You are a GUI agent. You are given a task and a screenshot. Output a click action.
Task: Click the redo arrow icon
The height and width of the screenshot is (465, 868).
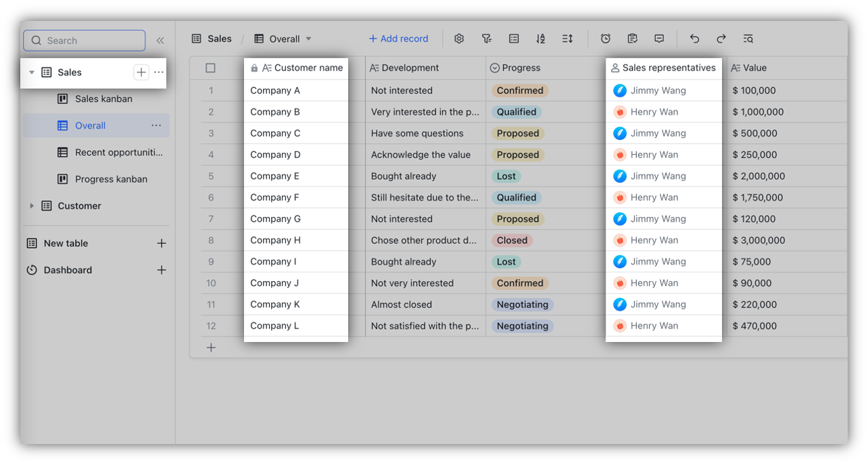721,39
